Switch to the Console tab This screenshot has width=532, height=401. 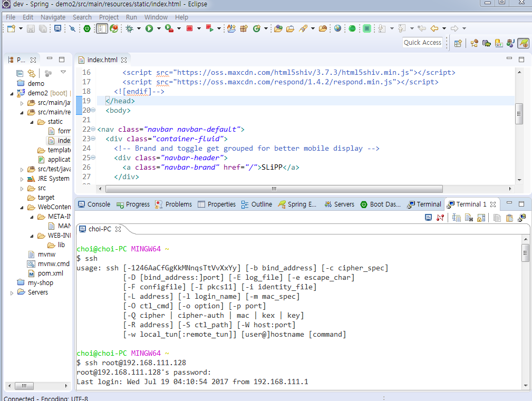click(94, 204)
